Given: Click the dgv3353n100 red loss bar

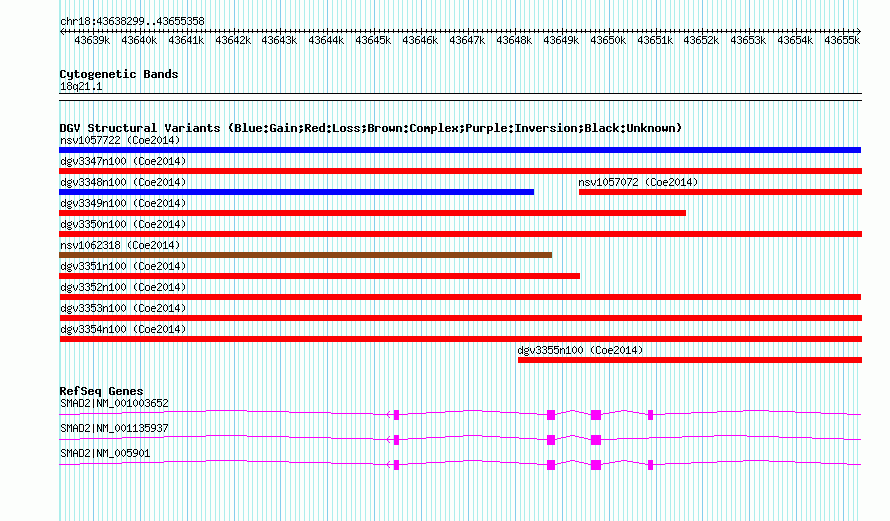Looking at the screenshot, I should coord(460,318).
